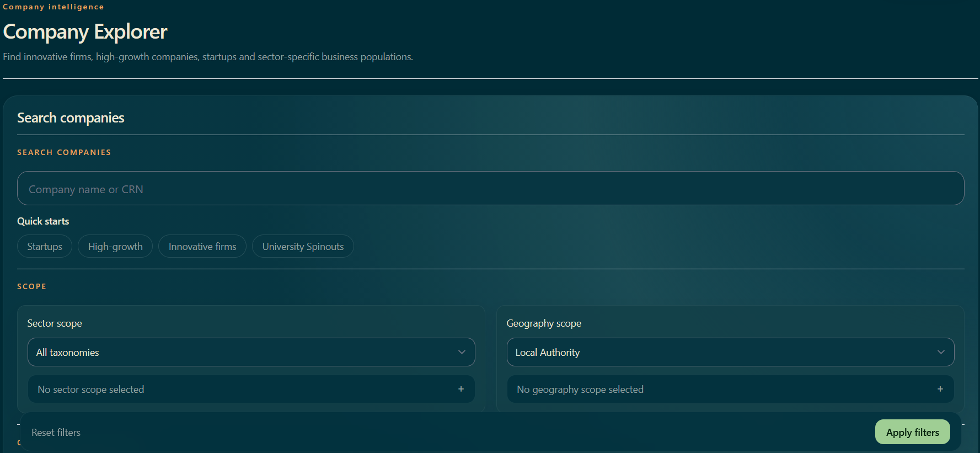This screenshot has height=453, width=980.
Task: Select the High-growth quick start chip
Action: click(x=115, y=246)
